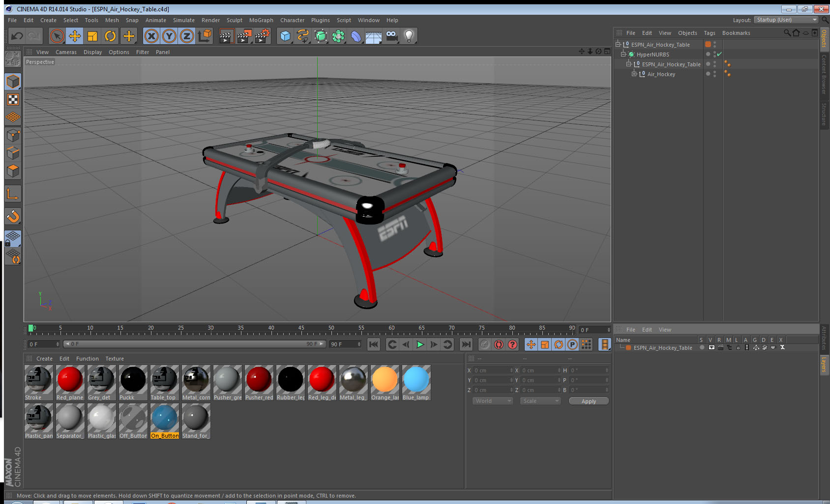Click orange layer swatch of root object
Viewport: 830px width, 504px height.
click(x=708, y=44)
